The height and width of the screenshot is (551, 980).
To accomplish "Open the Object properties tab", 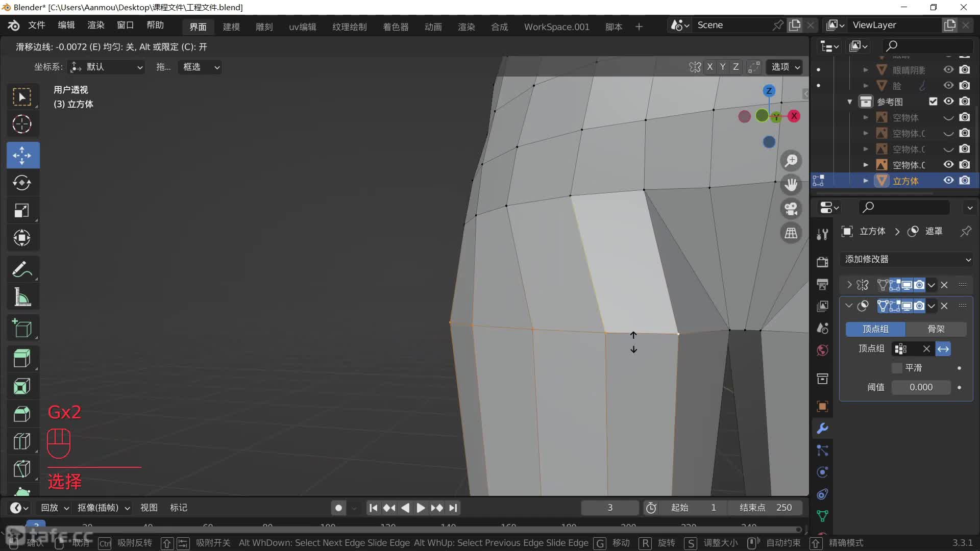I will pyautogui.click(x=822, y=406).
